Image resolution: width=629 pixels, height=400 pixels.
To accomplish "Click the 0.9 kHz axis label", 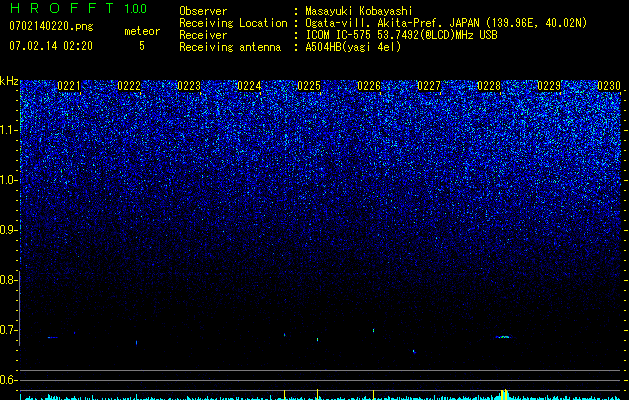I will click(7, 230).
